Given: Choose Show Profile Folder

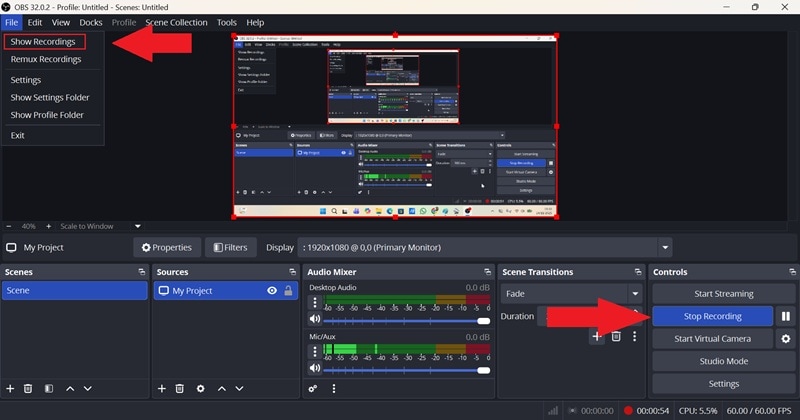Looking at the screenshot, I should [47, 115].
